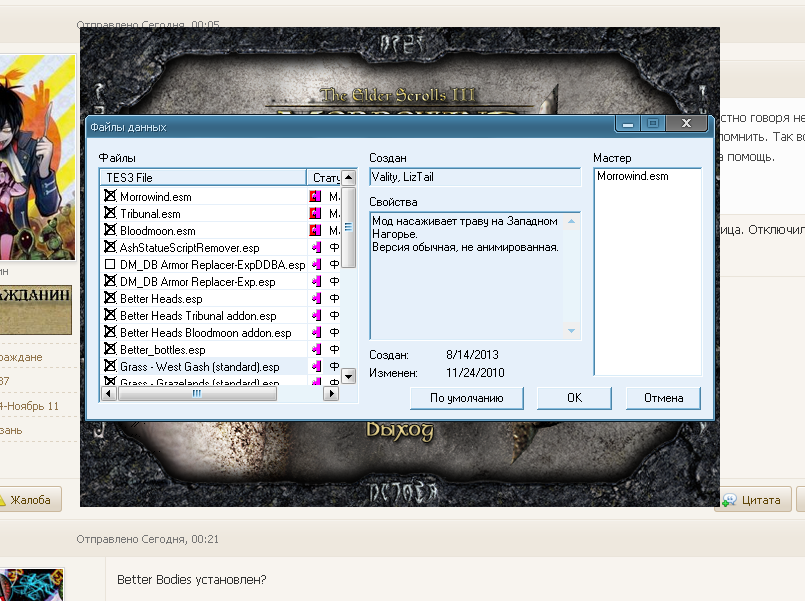
Task: Click the modified date 11/24/2010
Action: [x=475, y=373]
